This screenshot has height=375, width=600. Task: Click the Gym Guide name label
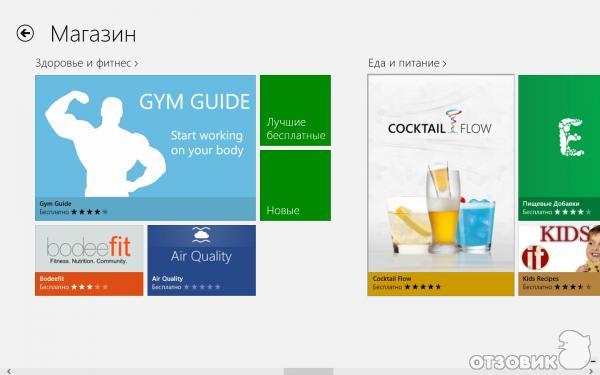(x=55, y=204)
